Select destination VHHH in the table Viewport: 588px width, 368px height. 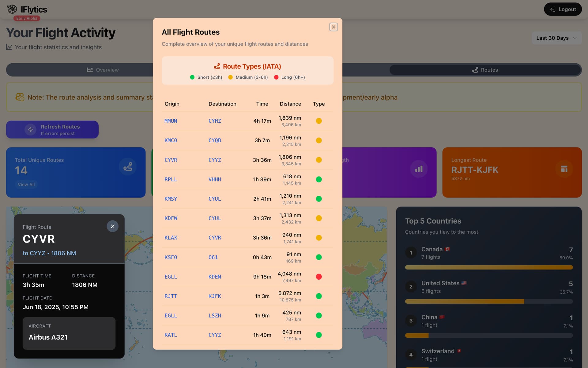click(215, 180)
